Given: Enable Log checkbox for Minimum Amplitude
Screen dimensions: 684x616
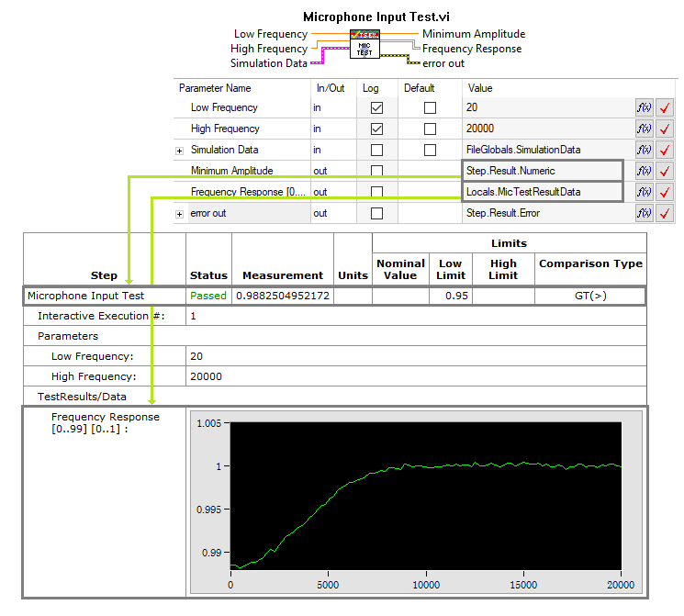Looking at the screenshot, I should click(376, 171).
